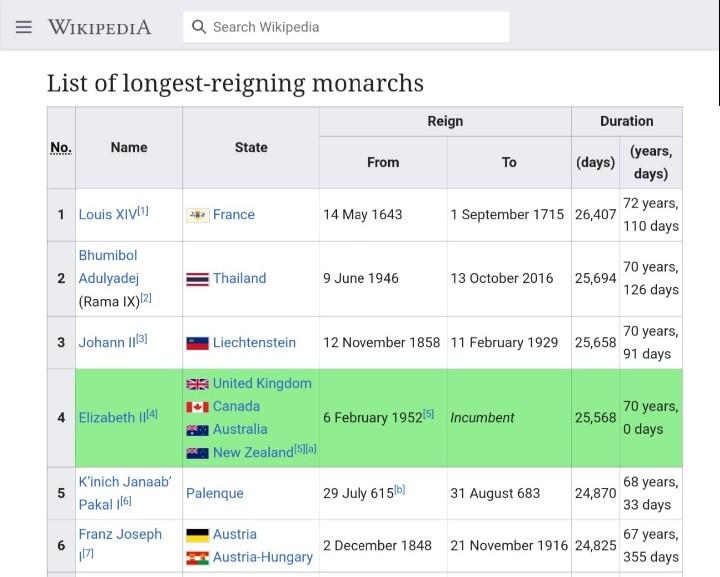Click the Duration column header
This screenshot has width=720, height=577.
tap(627, 121)
